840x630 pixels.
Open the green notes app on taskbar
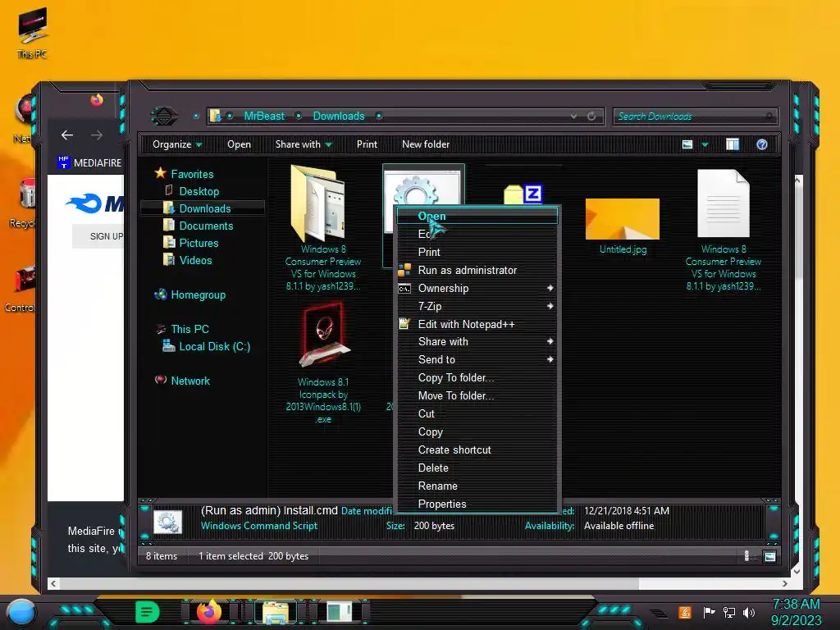(x=148, y=612)
